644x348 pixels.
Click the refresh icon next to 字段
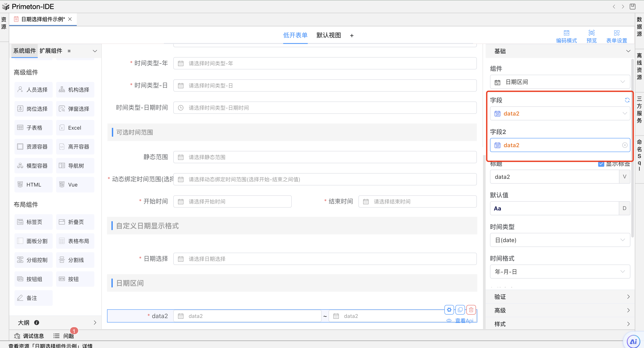point(627,100)
